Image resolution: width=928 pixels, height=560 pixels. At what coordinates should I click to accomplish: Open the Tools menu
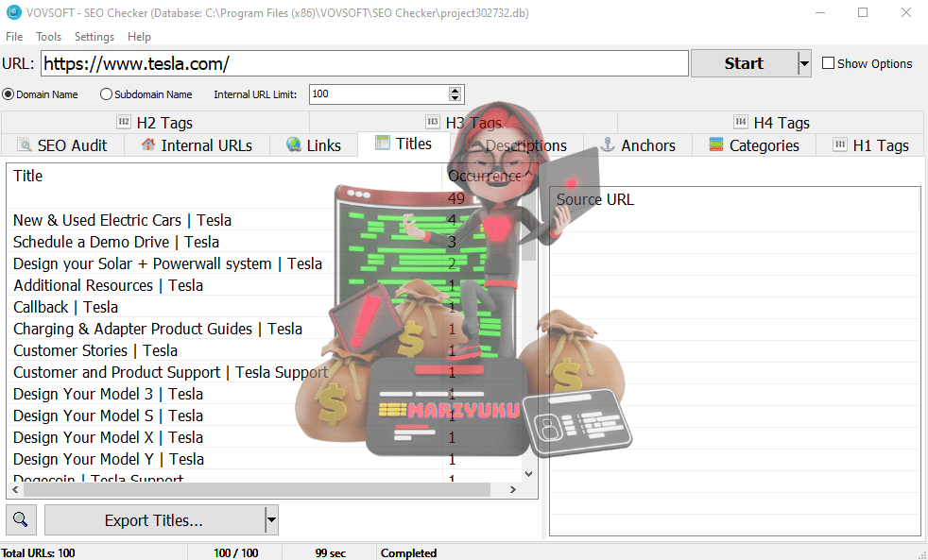coord(48,37)
